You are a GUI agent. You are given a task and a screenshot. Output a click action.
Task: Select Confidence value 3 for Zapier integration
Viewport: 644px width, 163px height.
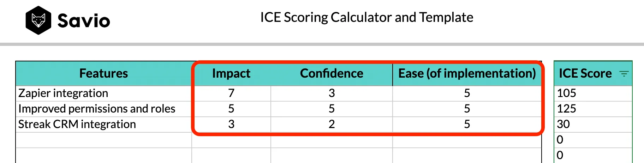tap(332, 93)
